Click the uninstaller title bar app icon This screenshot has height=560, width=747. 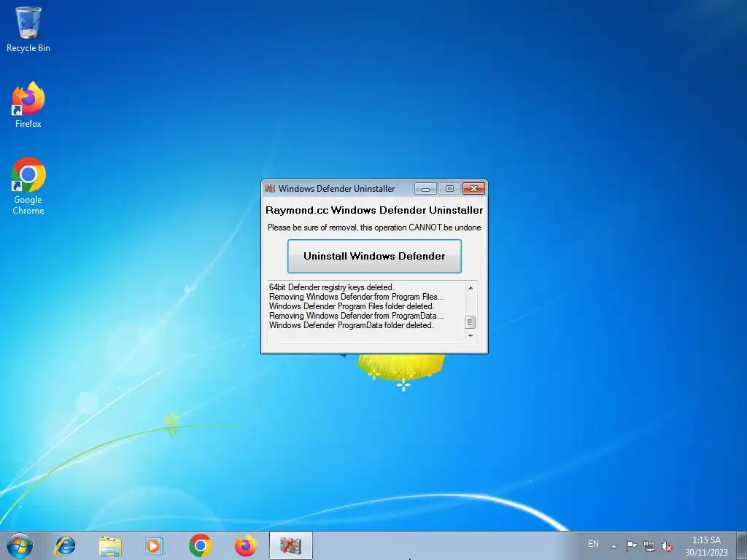tap(270, 189)
